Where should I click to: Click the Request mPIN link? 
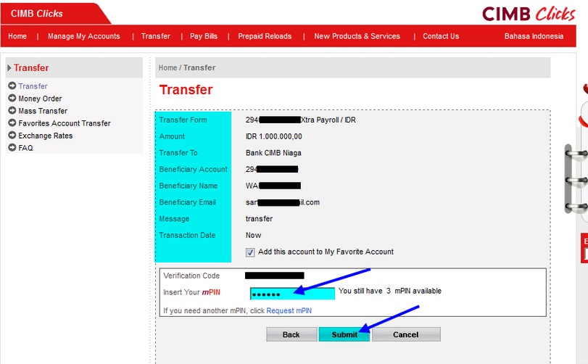(289, 311)
